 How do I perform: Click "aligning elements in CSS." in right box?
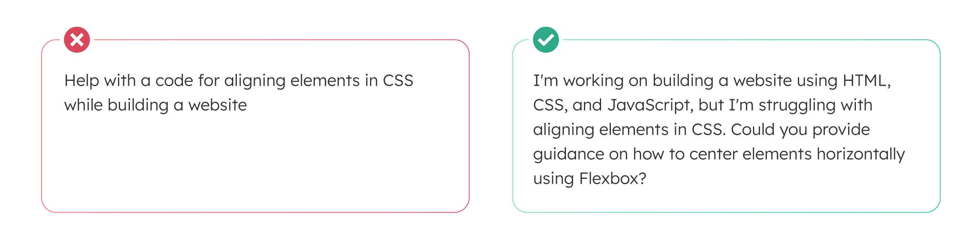(x=630, y=130)
